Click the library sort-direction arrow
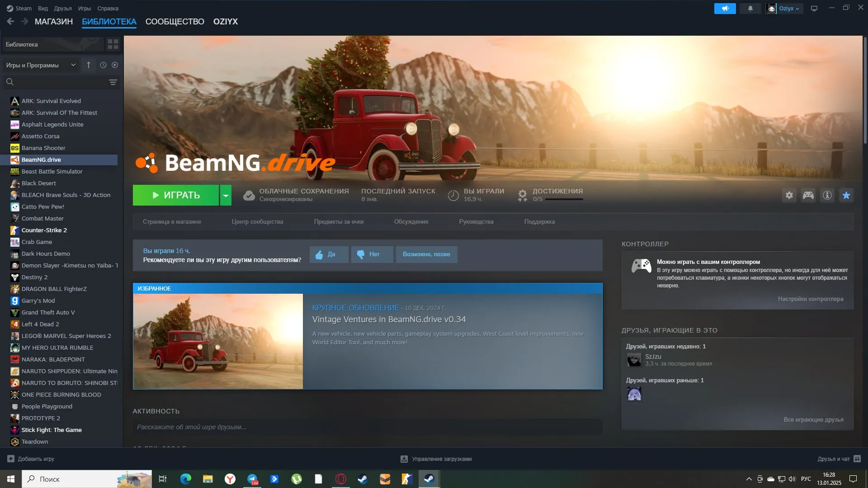This screenshot has height=488, width=868. [x=89, y=65]
